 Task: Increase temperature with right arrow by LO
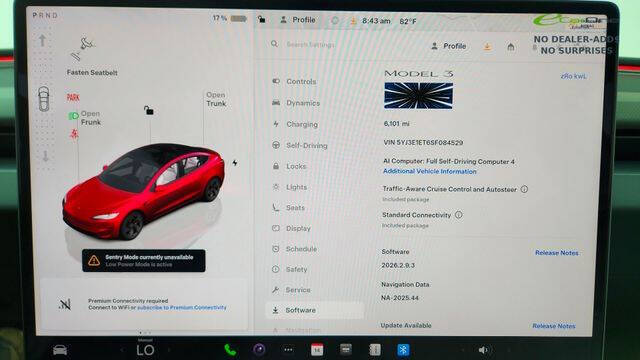[x=169, y=350]
